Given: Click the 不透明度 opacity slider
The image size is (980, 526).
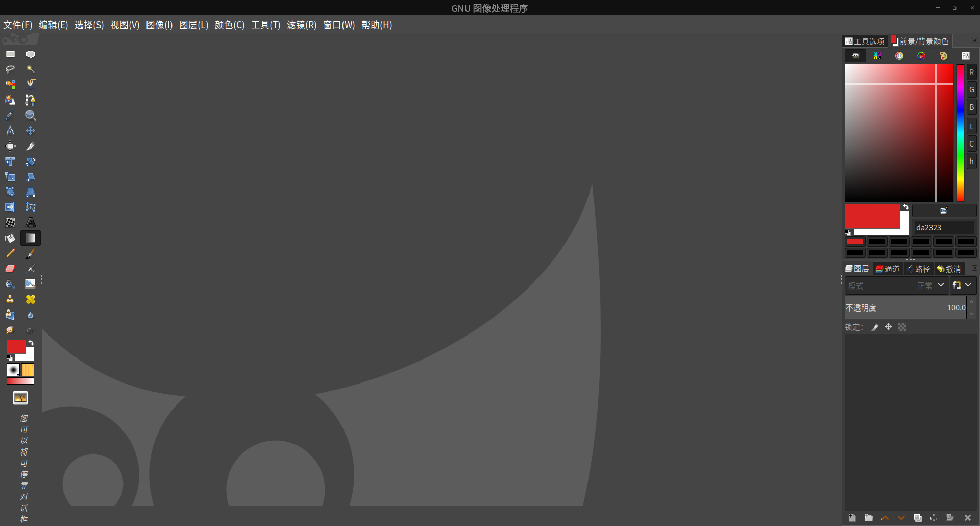Looking at the screenshot, I should tap(905, 308).
